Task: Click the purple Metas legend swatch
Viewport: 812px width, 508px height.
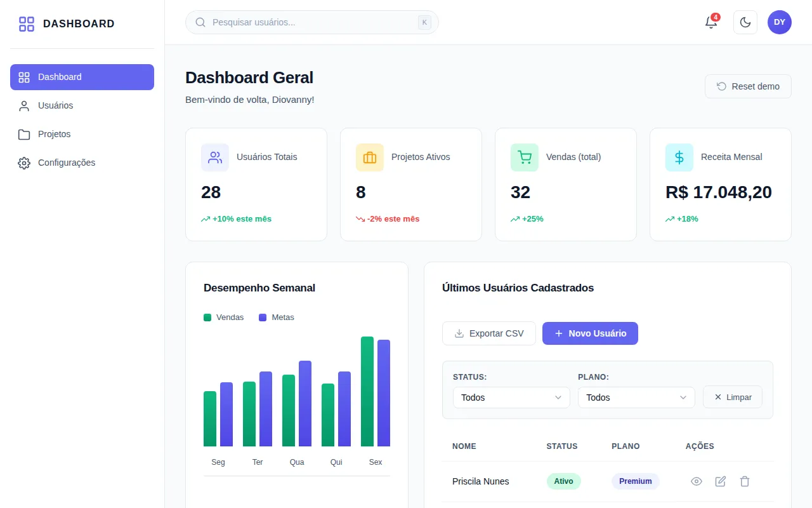Action: click(263, 317)
